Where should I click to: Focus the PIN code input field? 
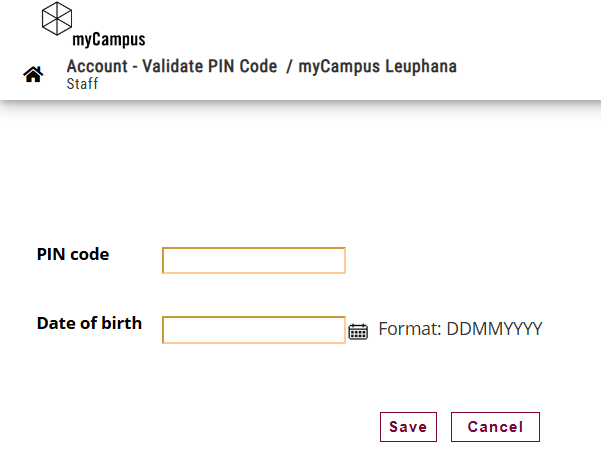254,260
